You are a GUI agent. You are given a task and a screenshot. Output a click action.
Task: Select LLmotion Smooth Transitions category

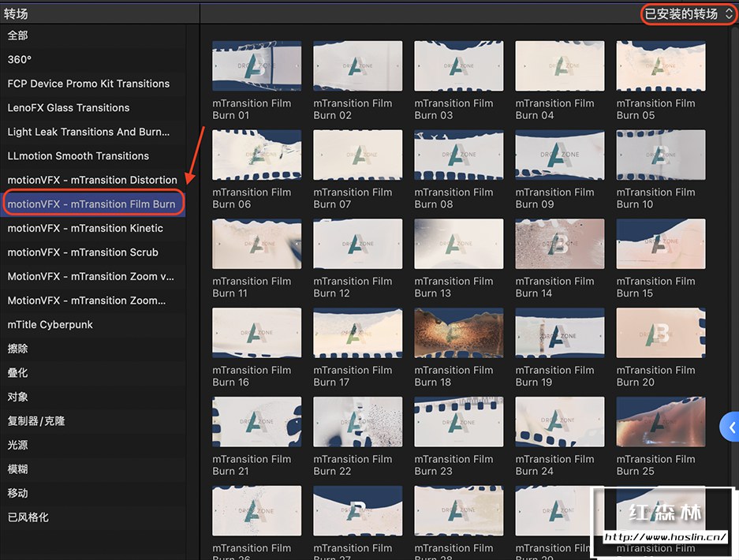pyautogui.click(x=93, y=155)
